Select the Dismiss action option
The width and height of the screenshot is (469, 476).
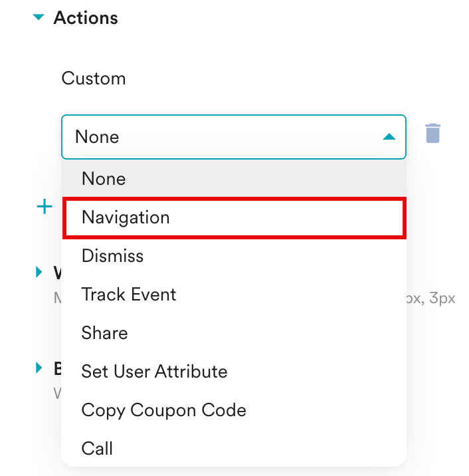click(112, 256)
